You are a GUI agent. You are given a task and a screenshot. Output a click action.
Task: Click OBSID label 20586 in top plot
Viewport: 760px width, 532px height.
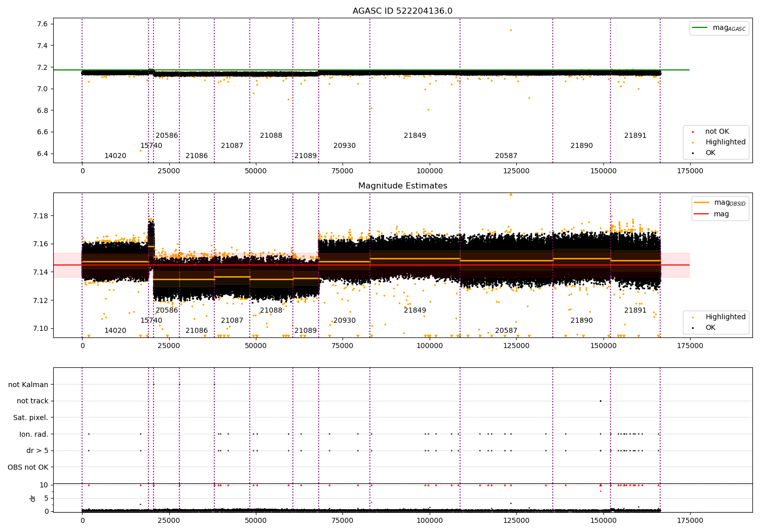(167, 136)
